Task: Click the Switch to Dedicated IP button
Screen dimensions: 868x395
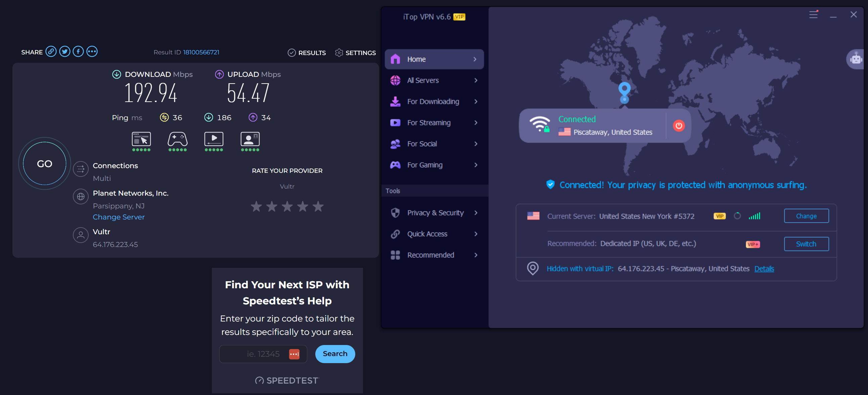Action: [x=806, y=244]
